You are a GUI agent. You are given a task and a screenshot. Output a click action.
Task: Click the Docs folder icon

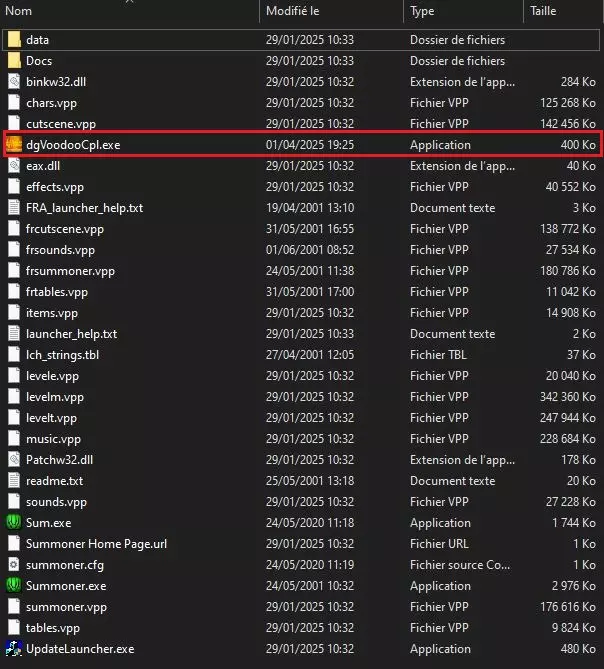point(14,61)
